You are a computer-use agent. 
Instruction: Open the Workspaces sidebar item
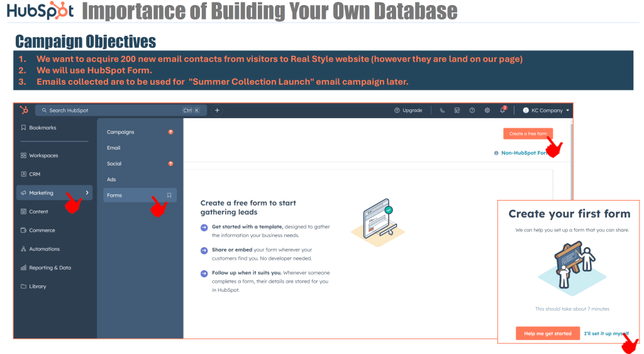tap(43, 155)
